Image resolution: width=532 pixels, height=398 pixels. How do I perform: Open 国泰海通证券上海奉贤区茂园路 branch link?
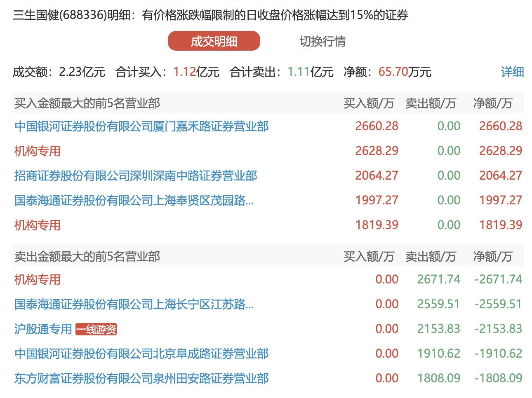click(x=134, y=200)
